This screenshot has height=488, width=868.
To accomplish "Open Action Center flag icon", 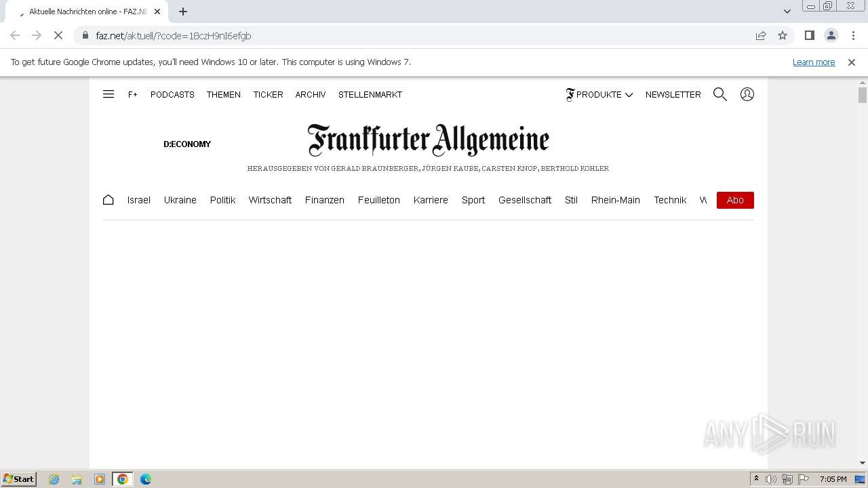I will [x=804, y=479].
